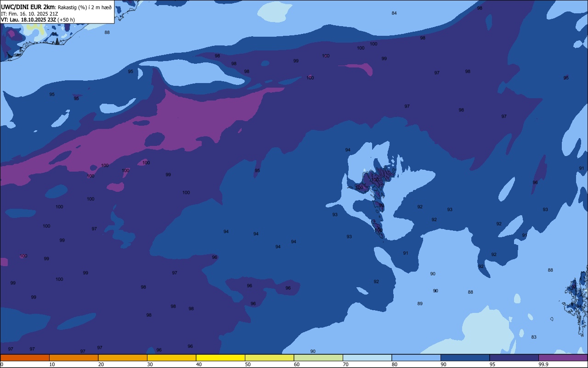
Task: Select the "Rakastig (%) í 2 m hæð" label
Action: pos(85,7)
